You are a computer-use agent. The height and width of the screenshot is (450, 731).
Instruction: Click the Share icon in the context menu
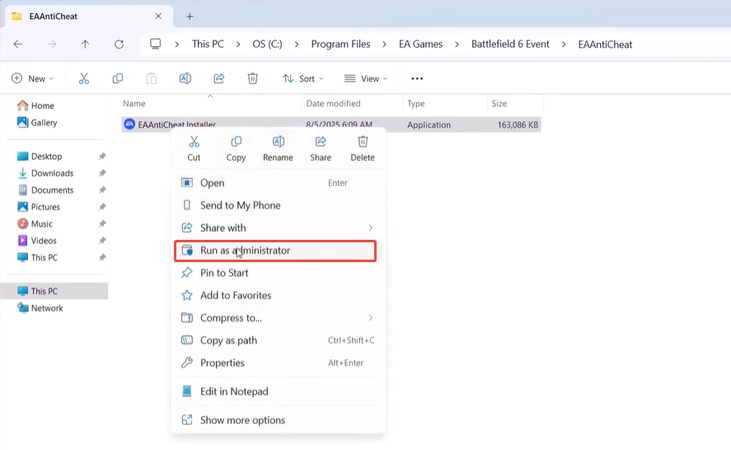pos(320,142)
